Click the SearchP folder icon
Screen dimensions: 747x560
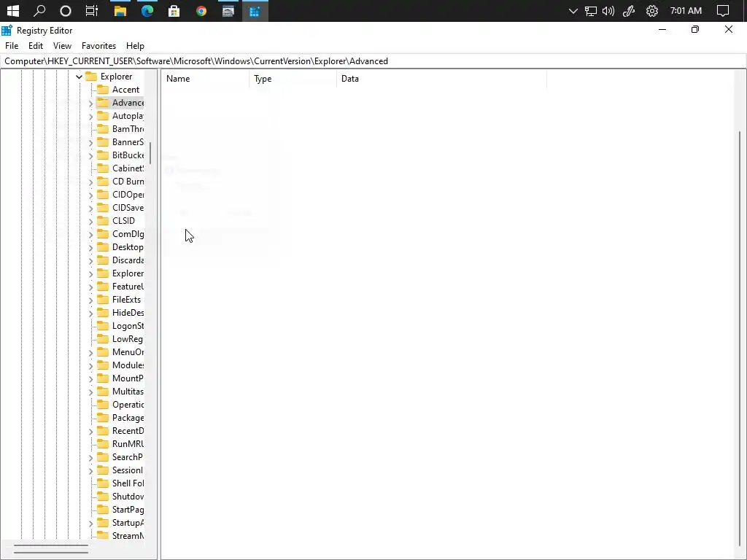(103, 456)
